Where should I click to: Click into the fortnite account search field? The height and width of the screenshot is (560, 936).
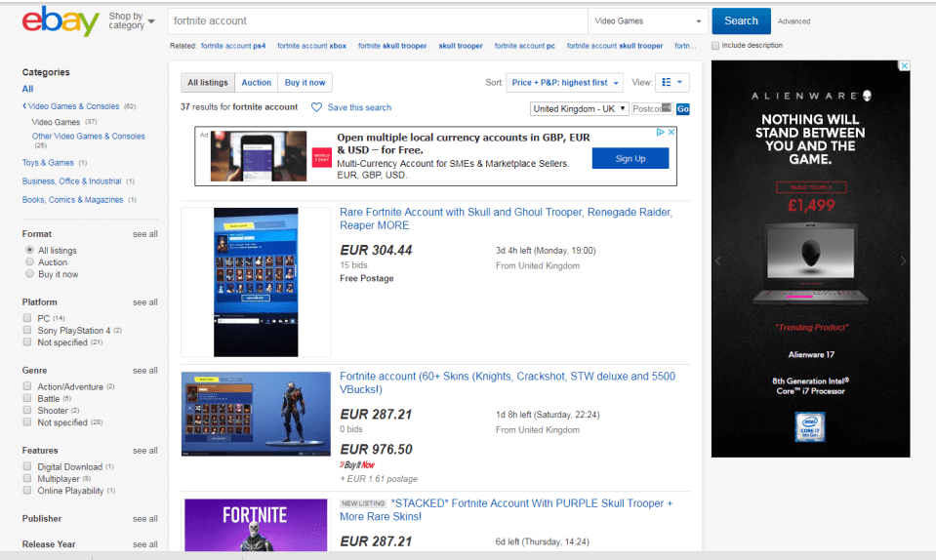[x=378, y=20]
